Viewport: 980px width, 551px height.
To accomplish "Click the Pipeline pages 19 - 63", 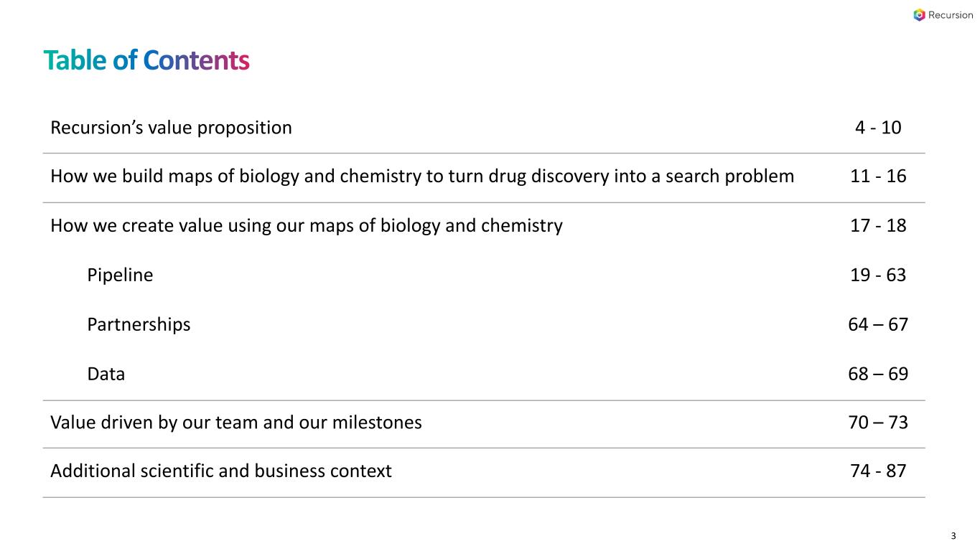I will [x=878, y=275].
